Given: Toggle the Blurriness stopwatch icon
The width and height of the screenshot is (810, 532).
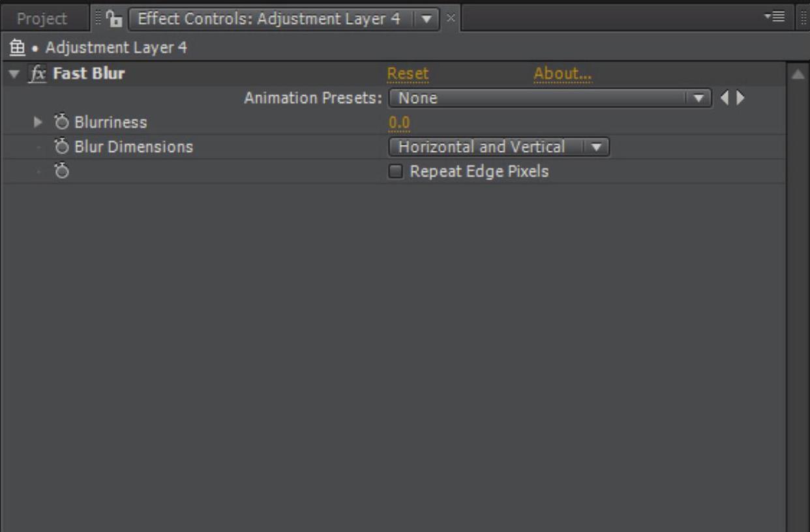Looking at the screenshot, I should 62,122.
